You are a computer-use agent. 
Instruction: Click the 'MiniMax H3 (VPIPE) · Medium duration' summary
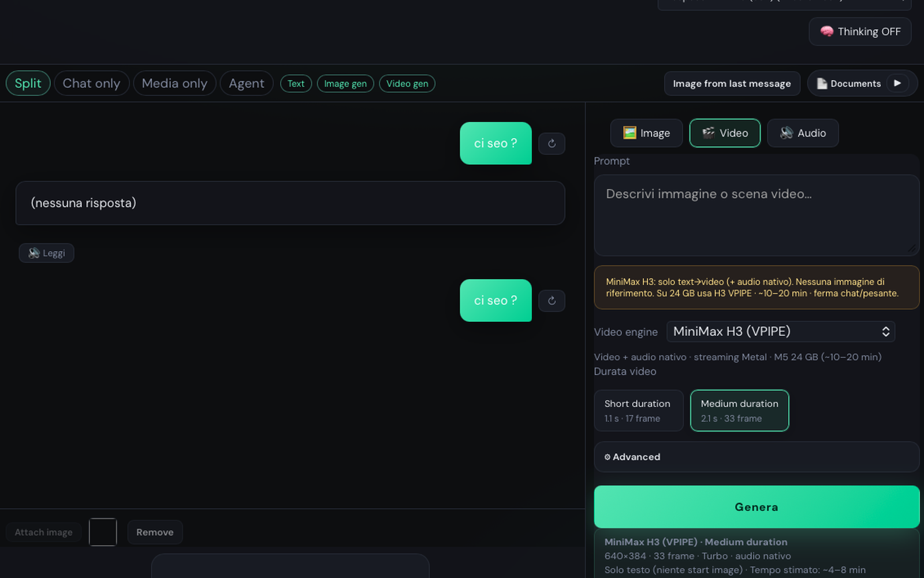click(x=696, y=542)
